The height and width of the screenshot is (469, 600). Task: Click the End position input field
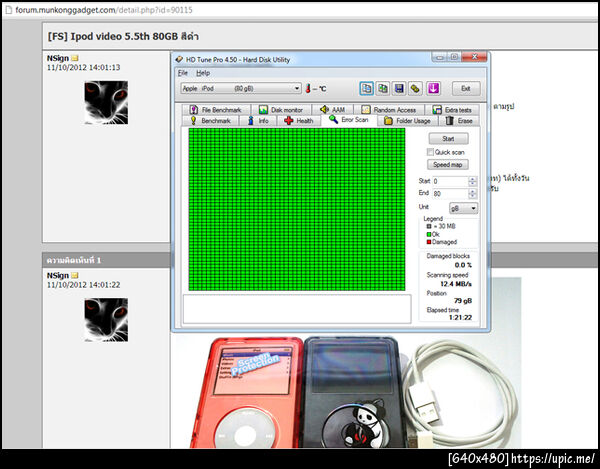(451, 194)
